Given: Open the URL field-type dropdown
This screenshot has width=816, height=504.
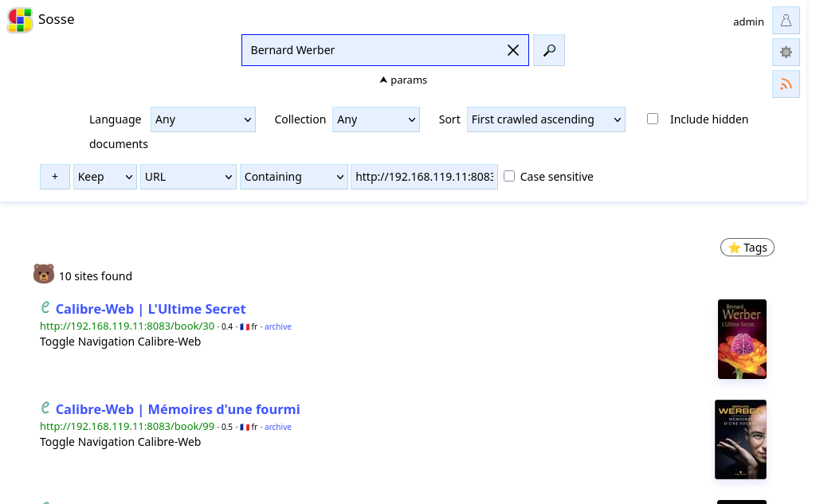Looking at the screenshot, I should click(x=188, y=177).
